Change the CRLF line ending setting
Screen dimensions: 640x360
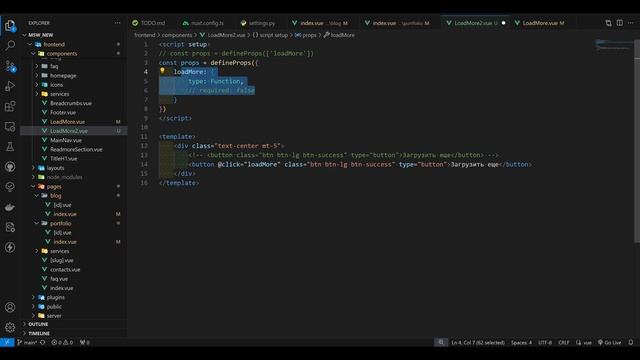tap(564, 342)
